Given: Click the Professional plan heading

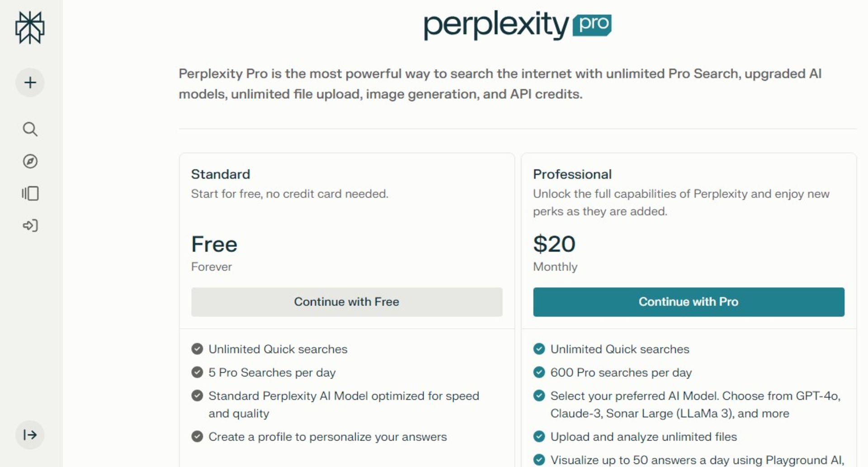Looking at the screenshot, I should (x=572, y=174).
